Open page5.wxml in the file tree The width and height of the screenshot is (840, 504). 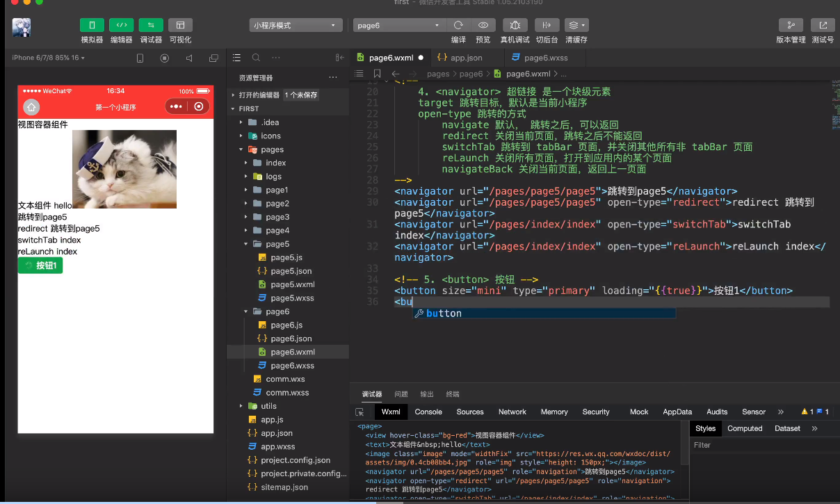tap(292, 284)
